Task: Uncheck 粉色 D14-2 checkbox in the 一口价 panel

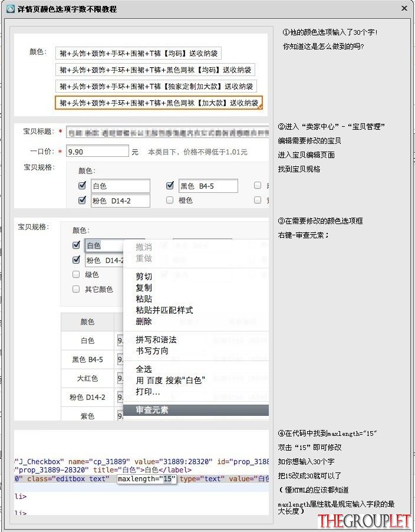Action: 82,200
